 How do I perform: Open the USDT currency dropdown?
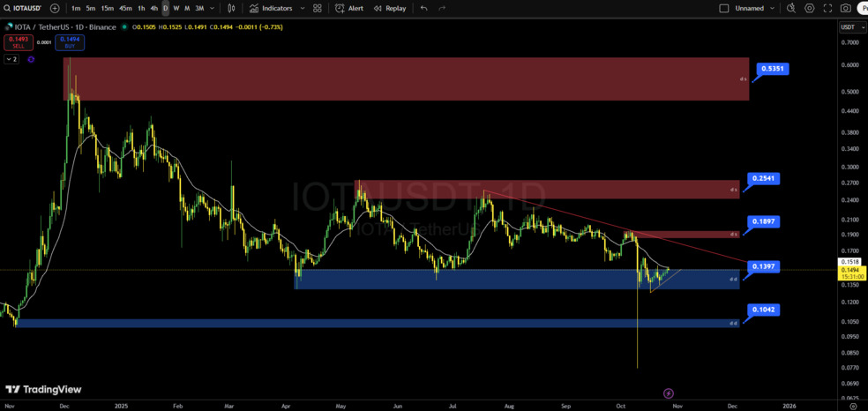[850, 27]
